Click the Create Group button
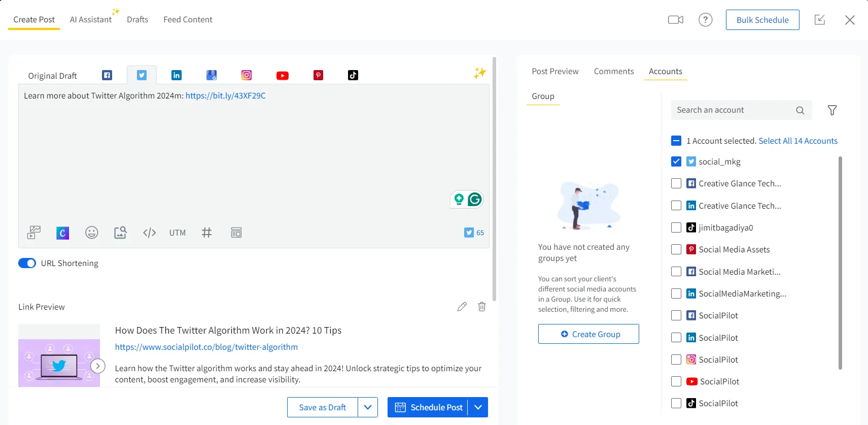 pyautogui.click(x=588, y=334)
